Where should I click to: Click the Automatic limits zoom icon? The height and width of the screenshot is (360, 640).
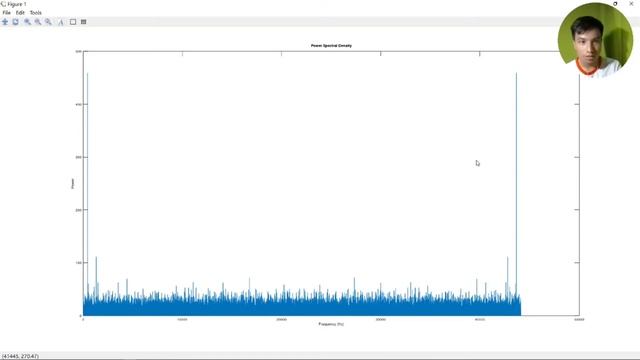(48, 22)
